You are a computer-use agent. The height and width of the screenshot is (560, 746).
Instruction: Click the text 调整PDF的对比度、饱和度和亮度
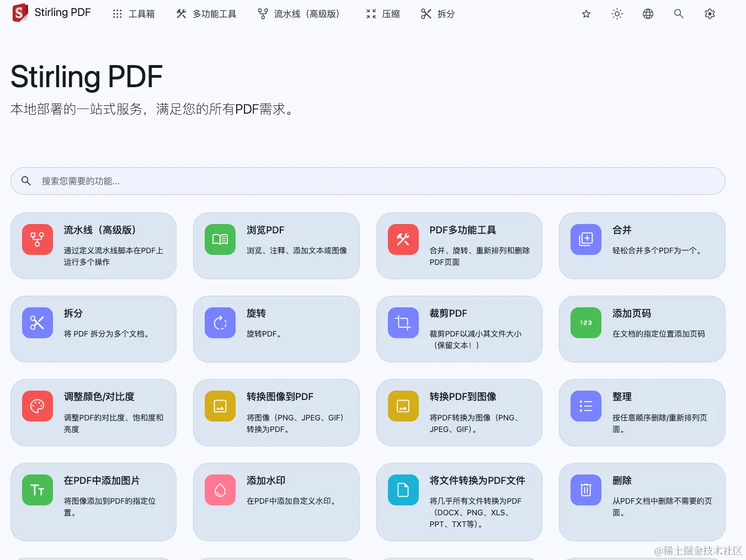pyautogui.click(x=114, y=423)
